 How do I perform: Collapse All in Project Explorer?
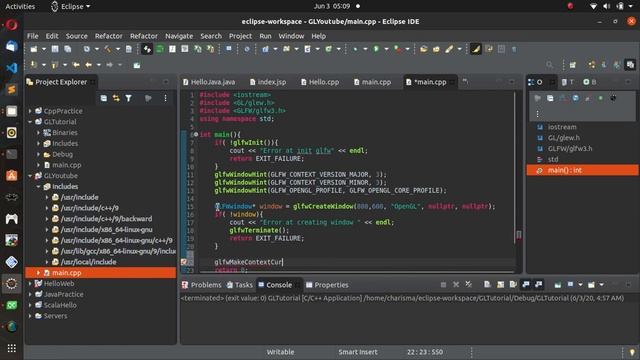click(104, 98)
